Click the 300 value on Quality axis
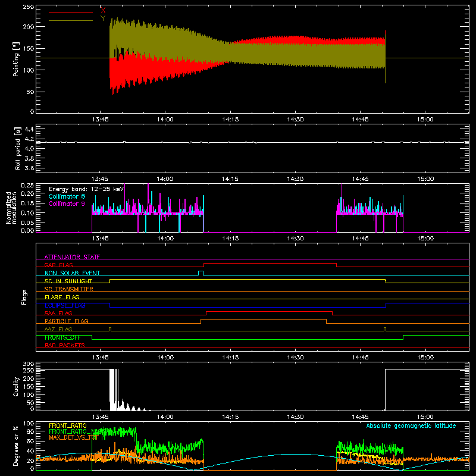 [x=29, y=364]
